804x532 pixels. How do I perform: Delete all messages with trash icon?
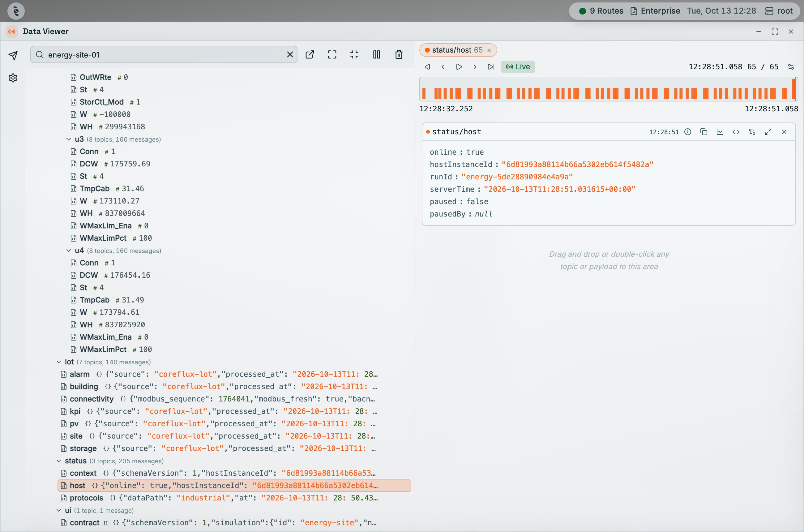tap(399, 55)
